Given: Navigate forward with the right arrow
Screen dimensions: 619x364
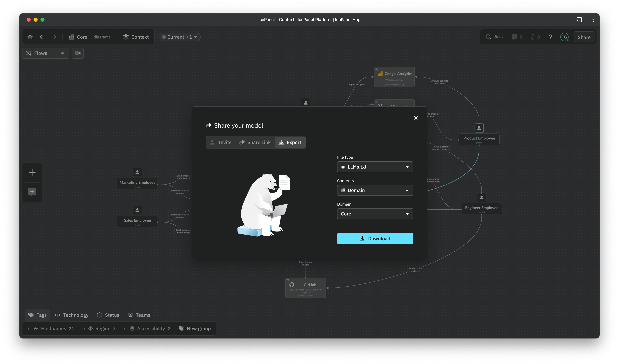Looking at the screenshot, I should 54,37.
